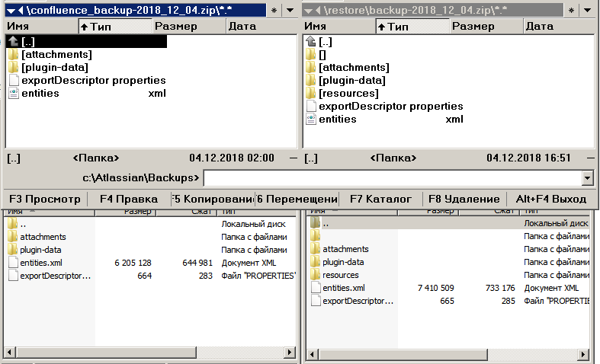Click compressed size 644 981 lower-left window
Screen dimensions: 600x364
(197, 263)
